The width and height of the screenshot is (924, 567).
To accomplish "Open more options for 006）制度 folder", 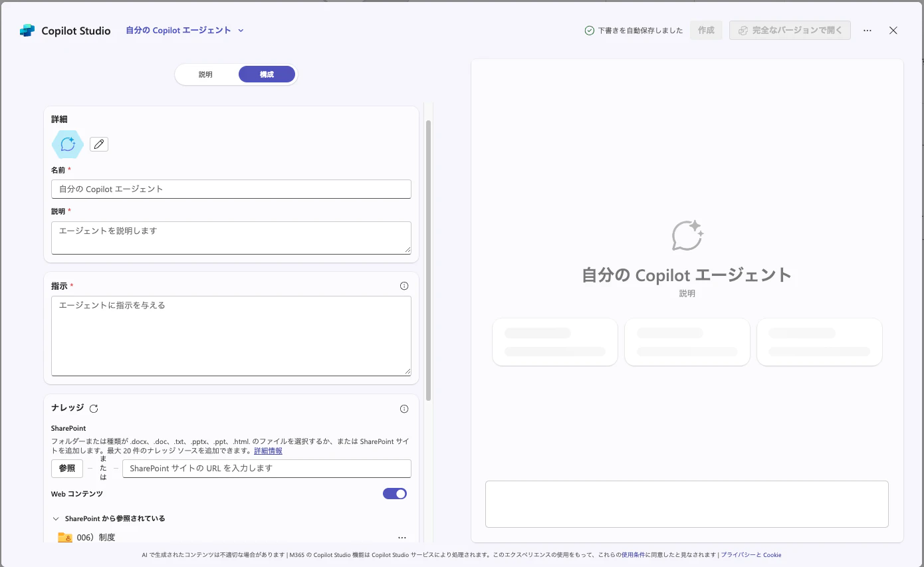I will tap(402, 537).
